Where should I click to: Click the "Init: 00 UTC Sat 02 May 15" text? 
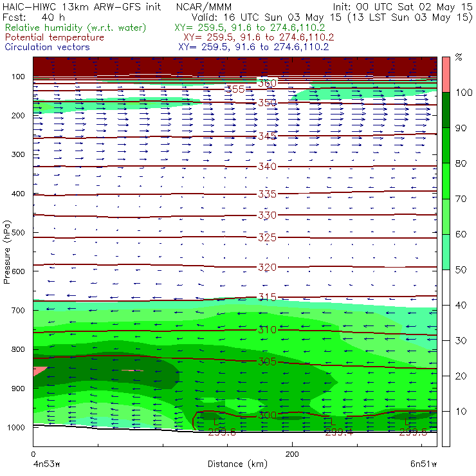pyautogui.click(x=403, y=7)
